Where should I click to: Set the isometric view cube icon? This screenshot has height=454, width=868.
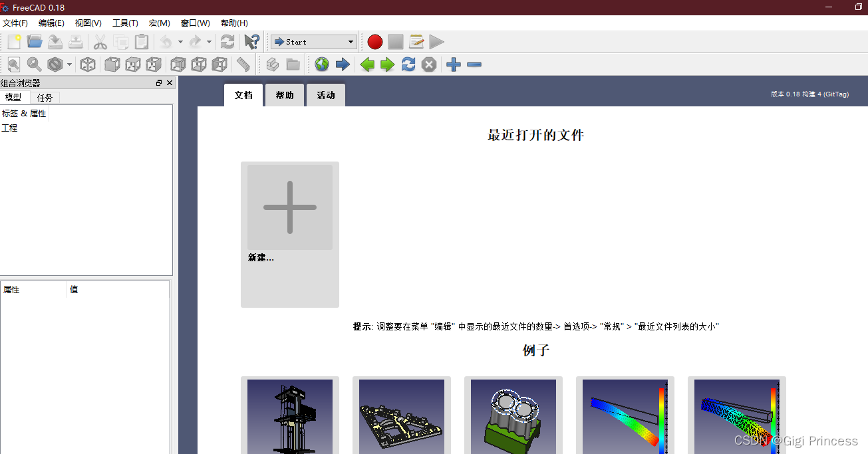point(88,64)
